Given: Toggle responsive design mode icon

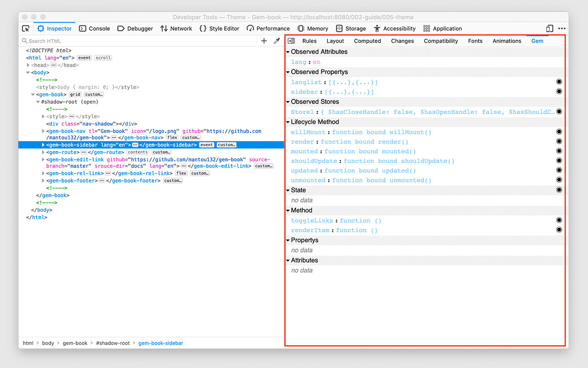Looking at the screenshot, I should 549,29.
